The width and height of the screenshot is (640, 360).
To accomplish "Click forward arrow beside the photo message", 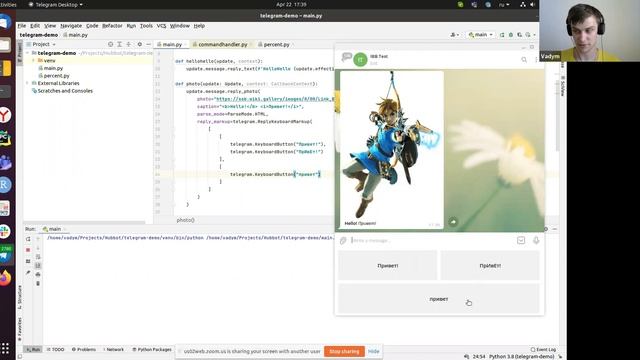I will 453,222.
